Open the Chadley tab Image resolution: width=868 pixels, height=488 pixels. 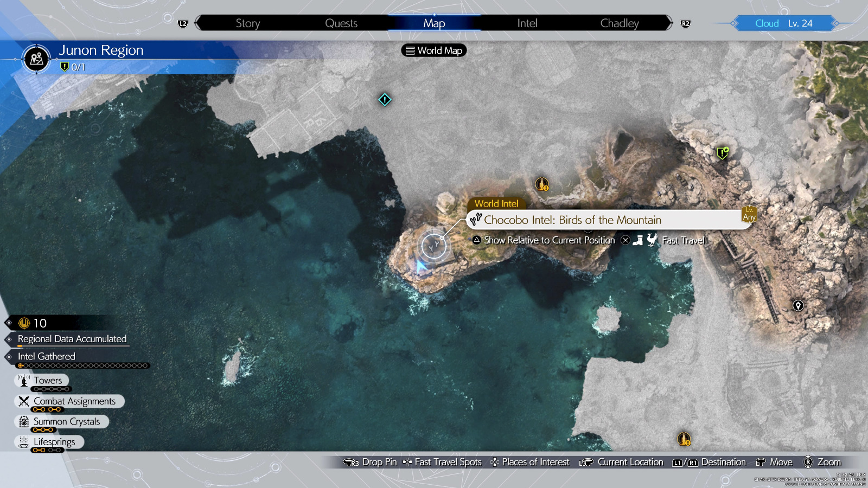(619, 23)
